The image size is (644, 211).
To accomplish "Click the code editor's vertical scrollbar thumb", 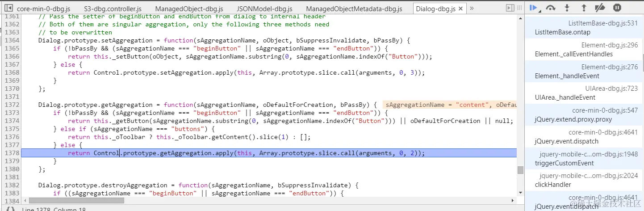I will [x=520, y=170].
